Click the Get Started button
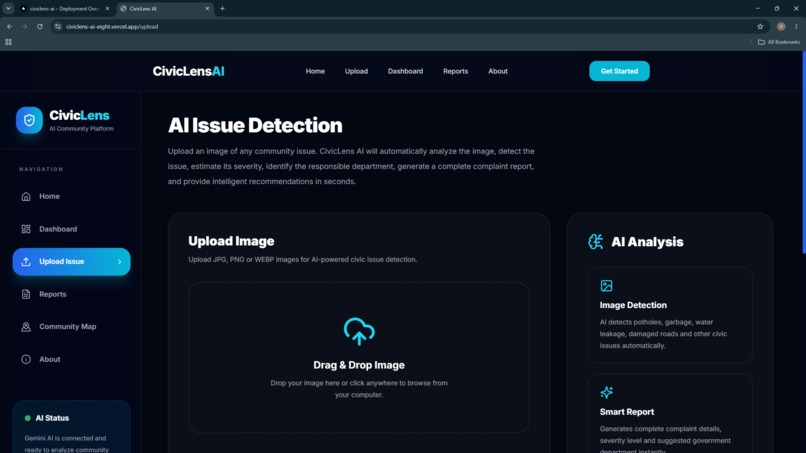 (619, 71)
